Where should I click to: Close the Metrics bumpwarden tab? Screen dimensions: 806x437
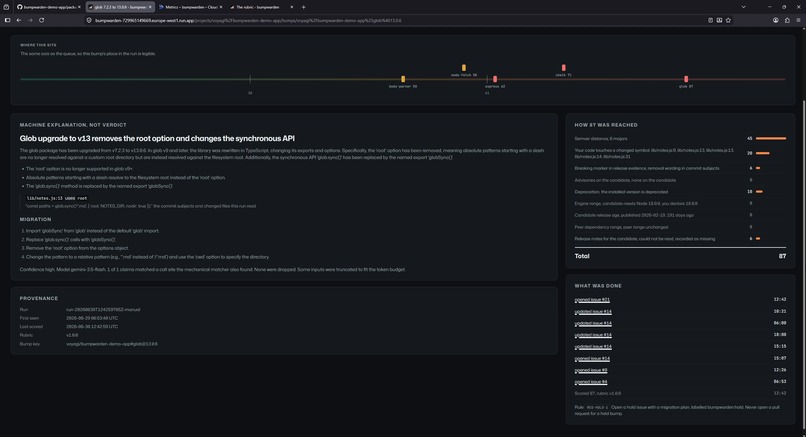[x=221, y=7]
